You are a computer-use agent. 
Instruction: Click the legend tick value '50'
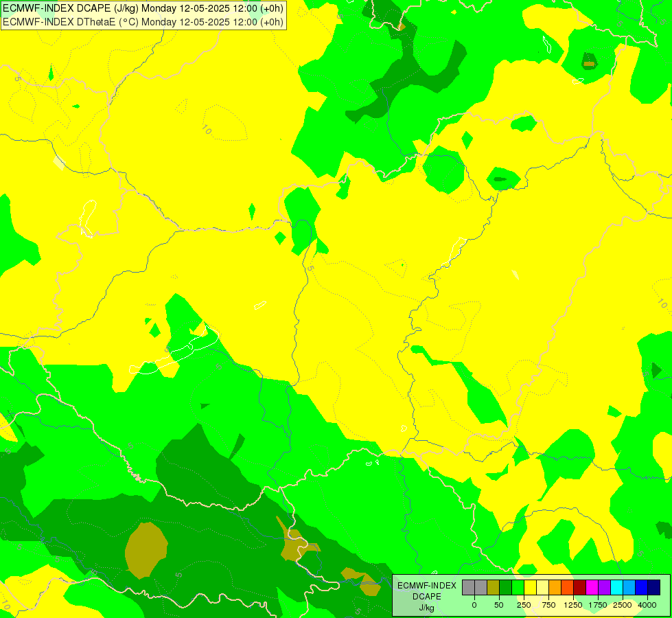tap(499, 605)
